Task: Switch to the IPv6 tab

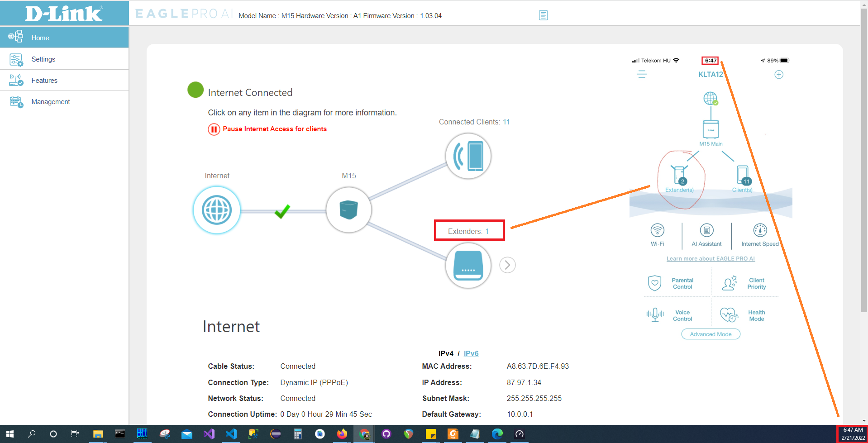Action: pos(471,353)
